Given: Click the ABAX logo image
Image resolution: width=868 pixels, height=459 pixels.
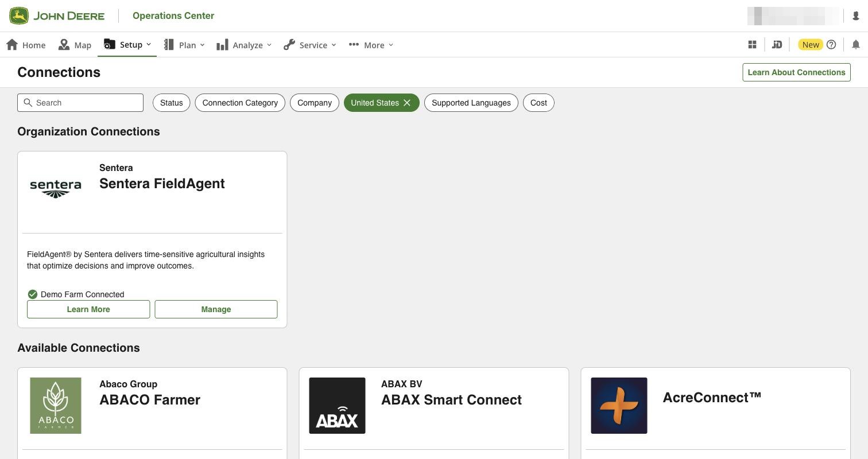Looking at the screenshot, I should [337, 406].
